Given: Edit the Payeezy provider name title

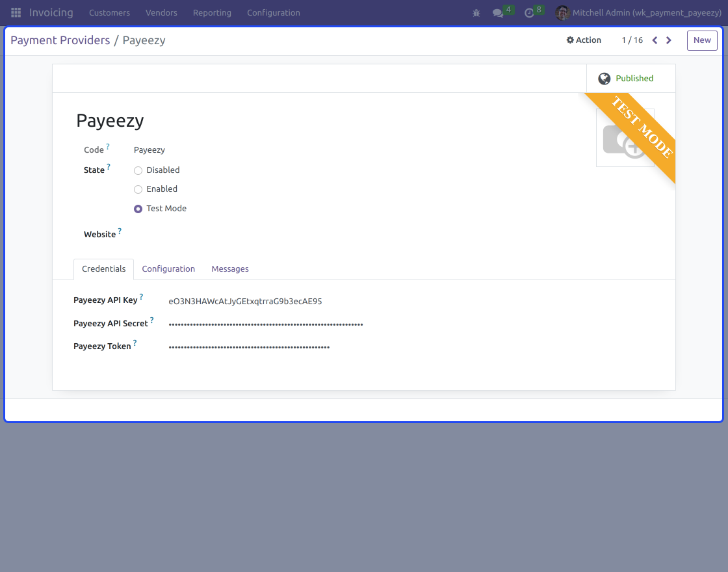Looking at the screenshot, I should click(x=110, y=121).
